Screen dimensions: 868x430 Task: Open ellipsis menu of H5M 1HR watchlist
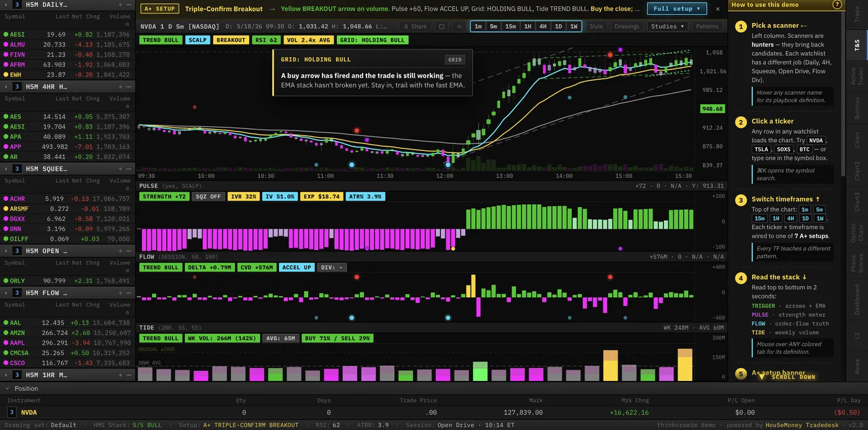click(x=128, y=375)
